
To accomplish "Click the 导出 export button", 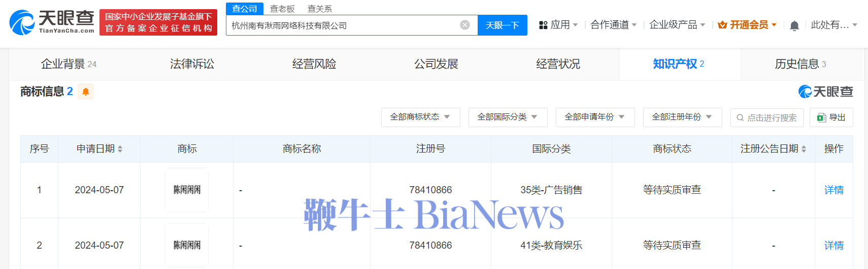I will 831,117.
